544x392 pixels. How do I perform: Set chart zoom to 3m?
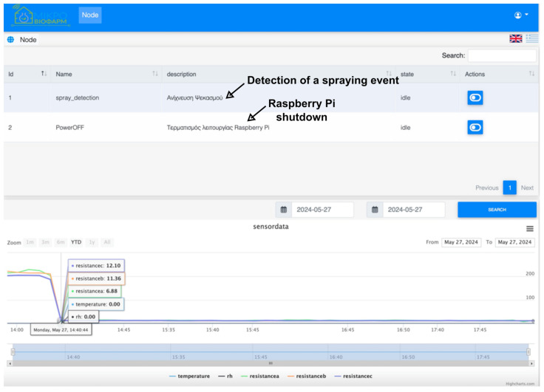tap(45, 242)
